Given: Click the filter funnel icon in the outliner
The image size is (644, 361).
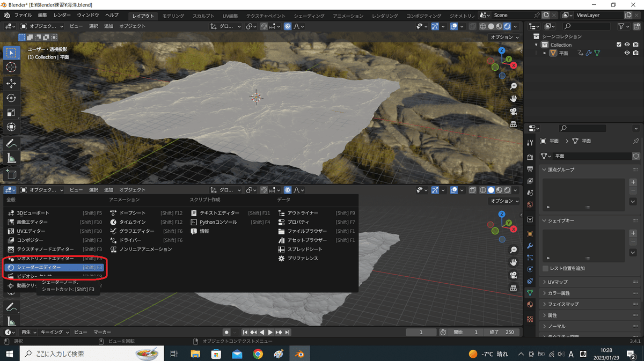Looking at the screenshot, I should [x=621, y=26].
